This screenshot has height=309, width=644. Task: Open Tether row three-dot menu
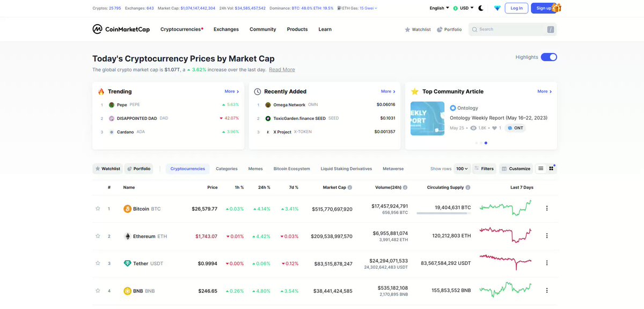tap(547, 263)
